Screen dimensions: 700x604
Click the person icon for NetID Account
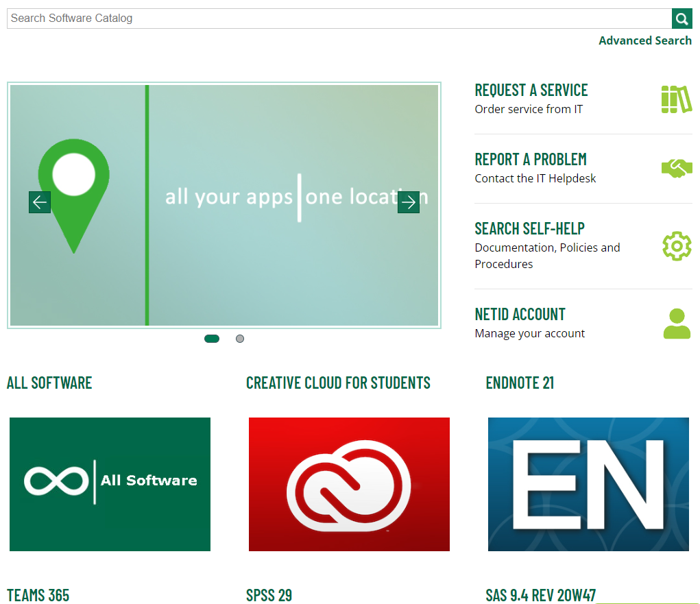[677, 324]
